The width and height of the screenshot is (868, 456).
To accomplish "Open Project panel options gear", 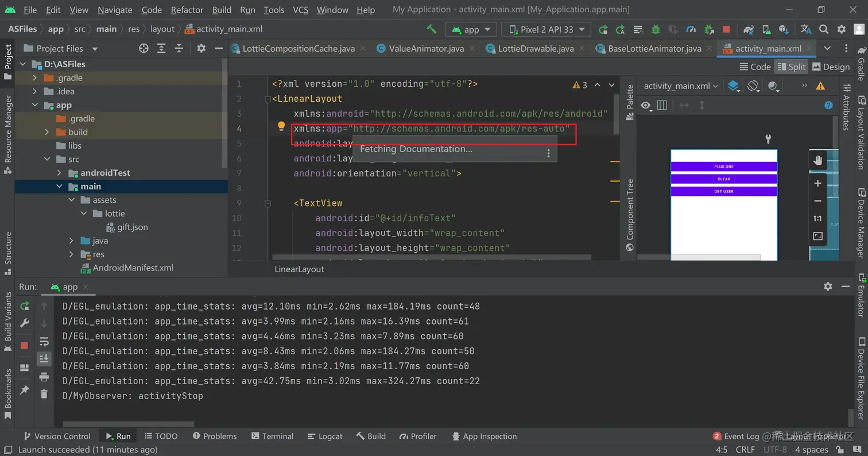I will point(201,48).
